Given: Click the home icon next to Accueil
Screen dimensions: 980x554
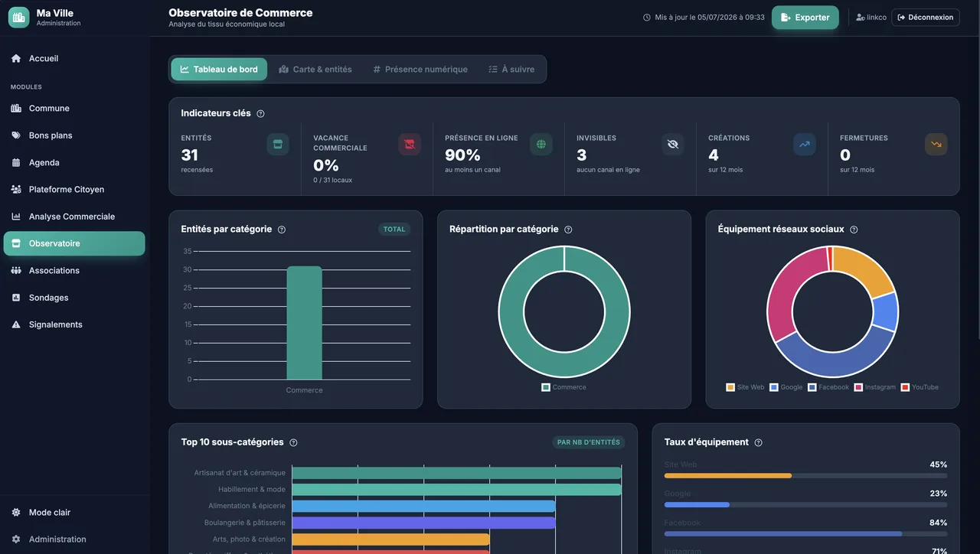Looking at the screenshot, I should click(x=16, y=58).
